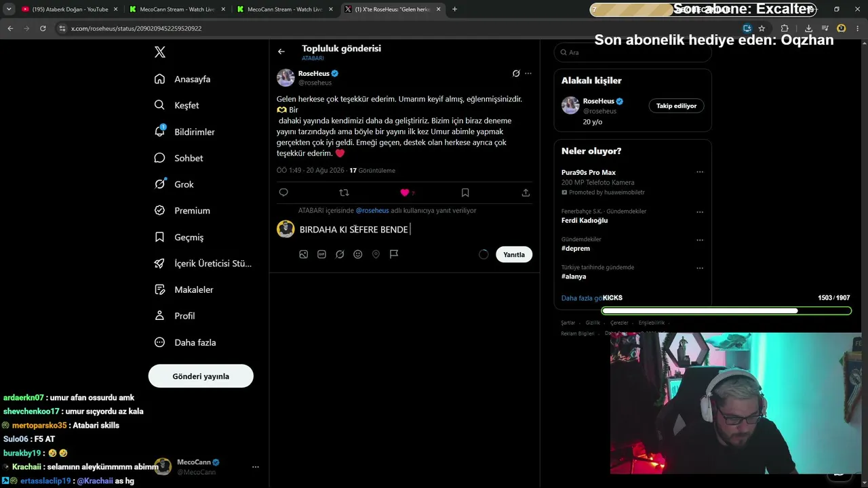Viewport: 868px width, 488px height.
Task: Open the #alanya trending hashtag
Action: 574,277
